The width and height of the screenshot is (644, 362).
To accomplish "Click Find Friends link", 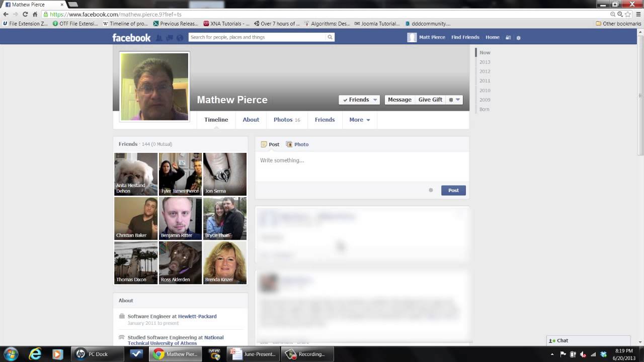I will pos(465,37).
